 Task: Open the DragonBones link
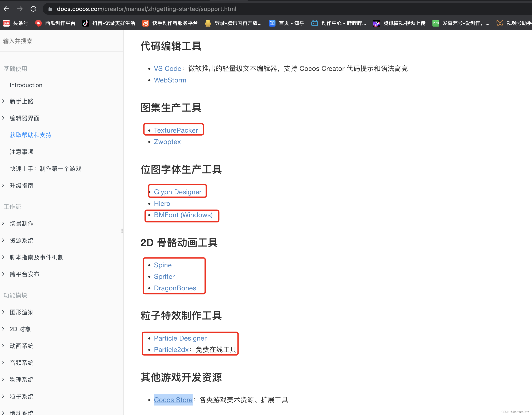coord(175,288)
